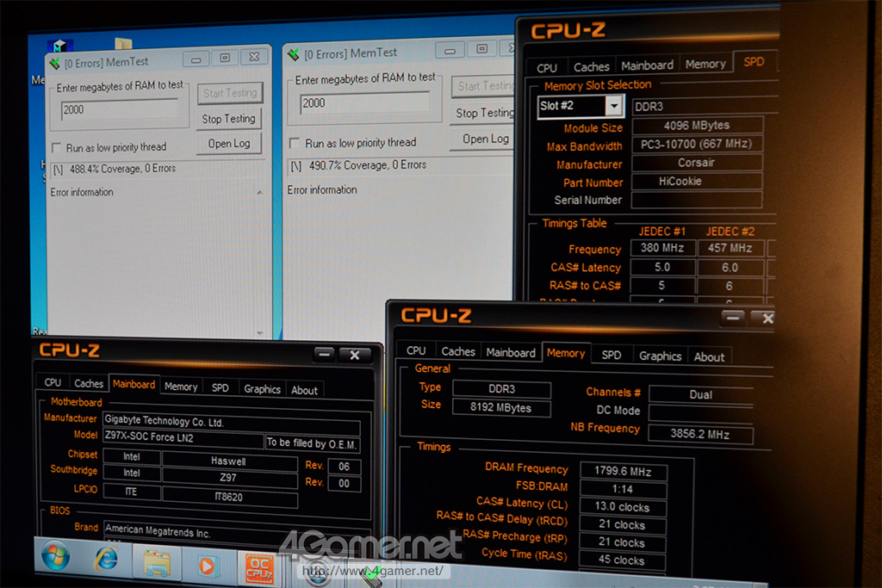
Task: Select Memory tab in front CPU-Z window
Action: point(566,353)
